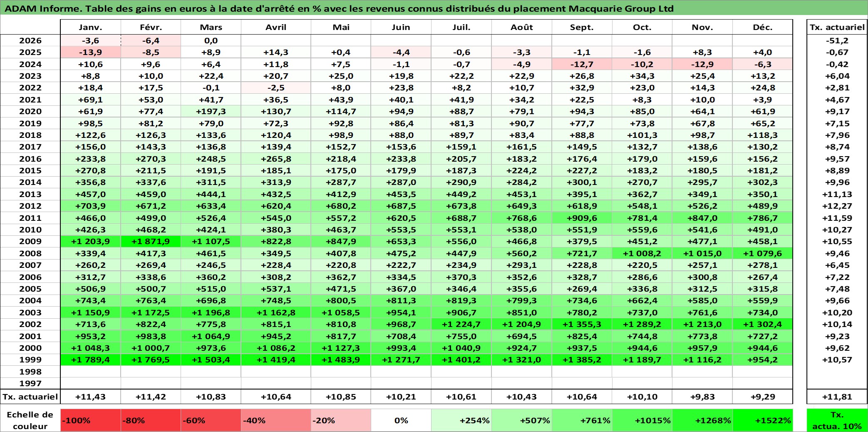Click the Juin column header
Screen dimensions: 868x432
[401, 27]
